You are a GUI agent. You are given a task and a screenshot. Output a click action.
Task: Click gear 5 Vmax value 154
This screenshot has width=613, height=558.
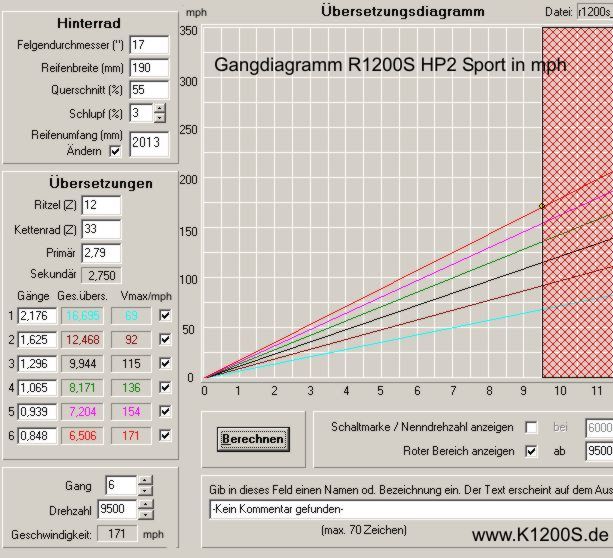click(131, 411)
